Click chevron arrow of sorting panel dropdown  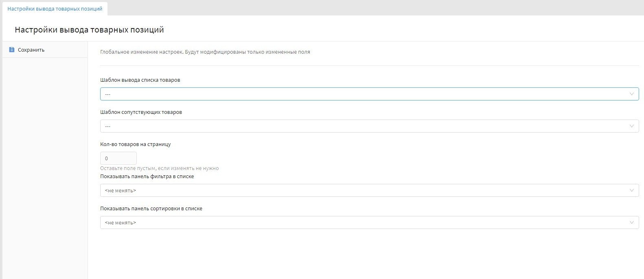tap(631, 222)
